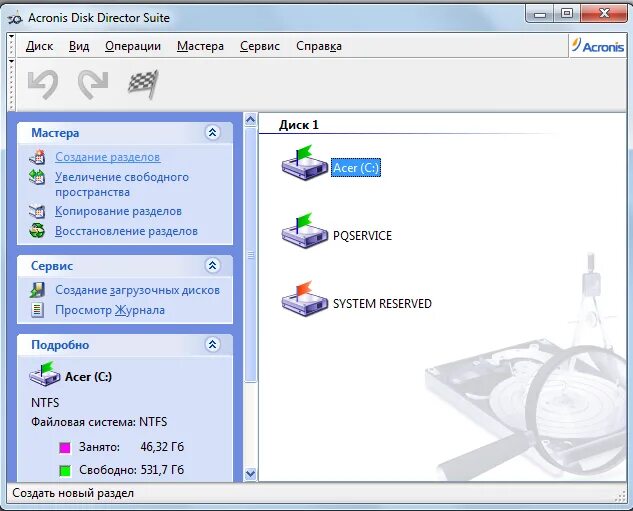This screenshot has height=511, width=633.
Task: Collapse the Сервис panel
Action: (213, 265)
